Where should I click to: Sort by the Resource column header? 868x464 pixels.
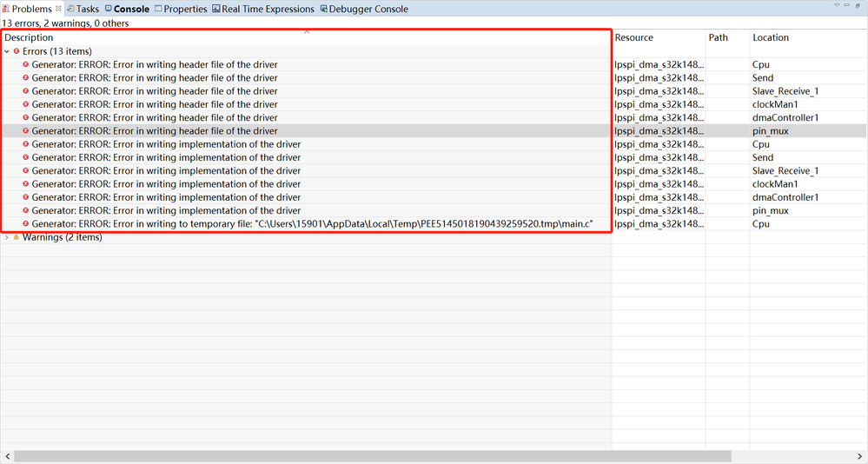click(659, 37)
